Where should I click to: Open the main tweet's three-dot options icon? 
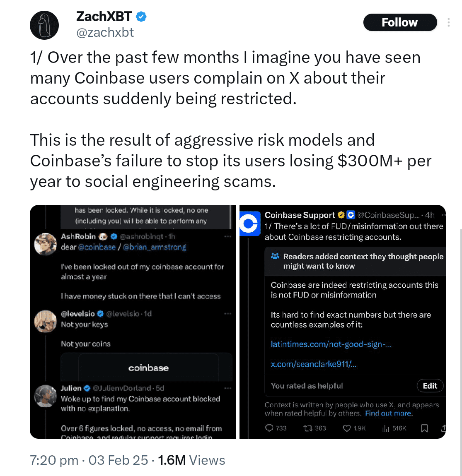(x=449, y=22)
